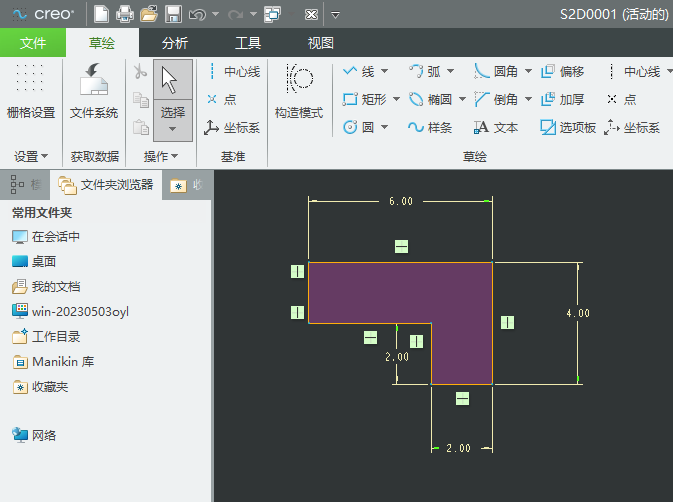Open the 文件 menu
The height and width of the screenshot is (502, 673).
(x=33, y=43)
